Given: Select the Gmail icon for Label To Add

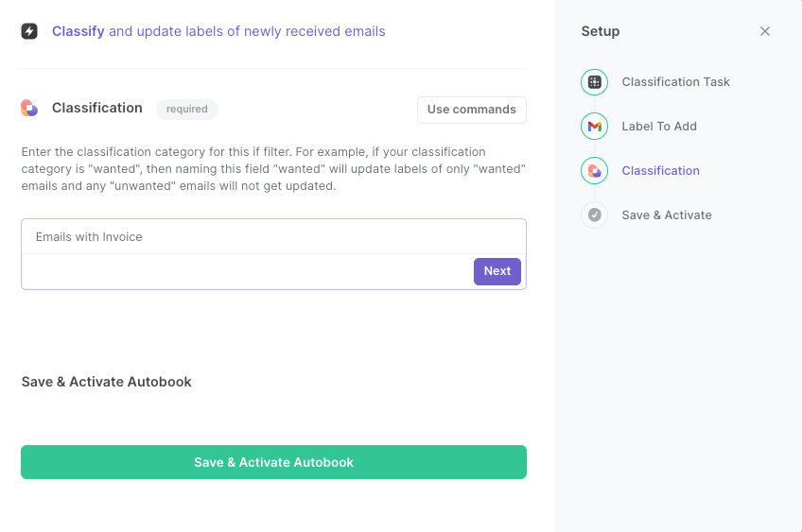Looking at the screenshot, I should click(594, 127).
